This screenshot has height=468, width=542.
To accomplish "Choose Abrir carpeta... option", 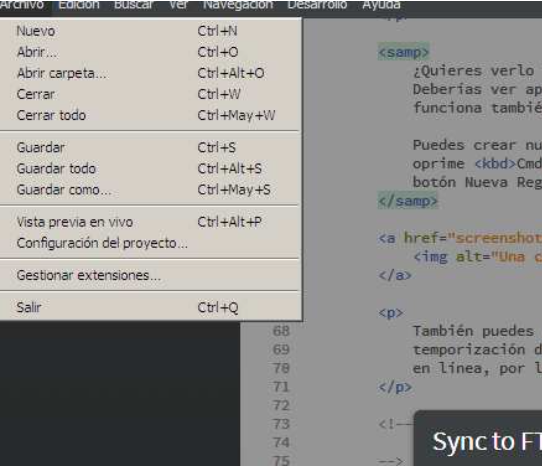I will coord(150,73).
